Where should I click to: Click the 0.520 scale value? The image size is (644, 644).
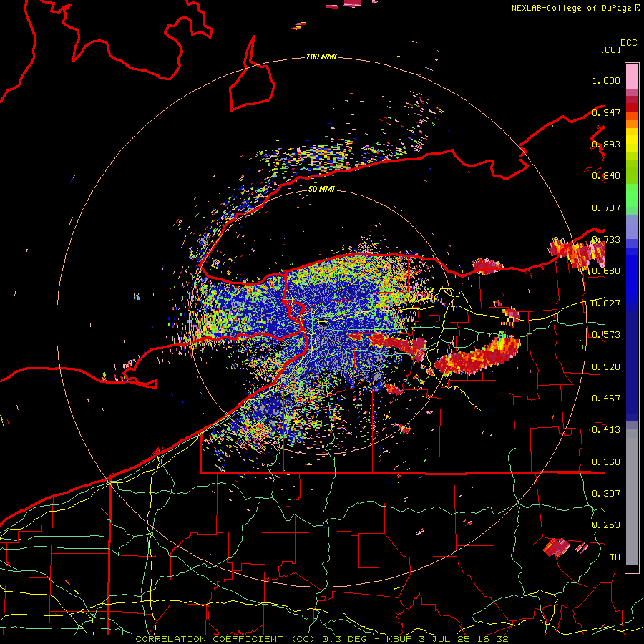click(x=606, y=367)
